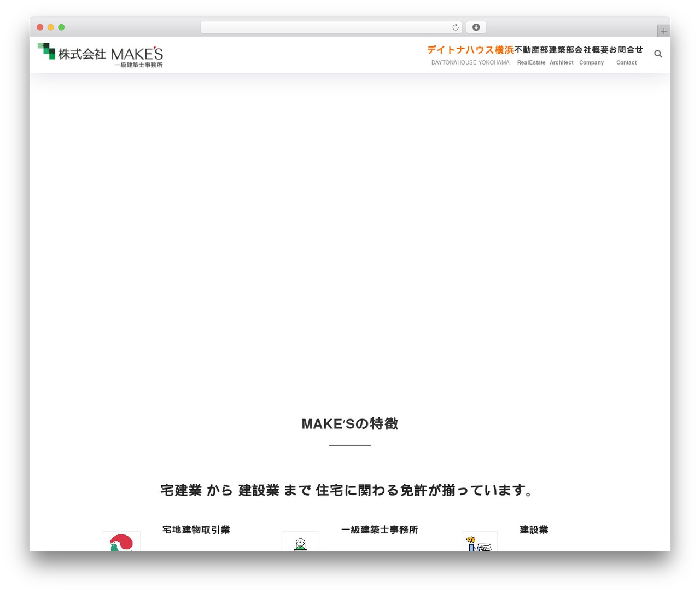The width and height of the screenshot is (700, 593).
Task: Click the MAKE'Sの特徴 section title
Action: click(350, 424)
